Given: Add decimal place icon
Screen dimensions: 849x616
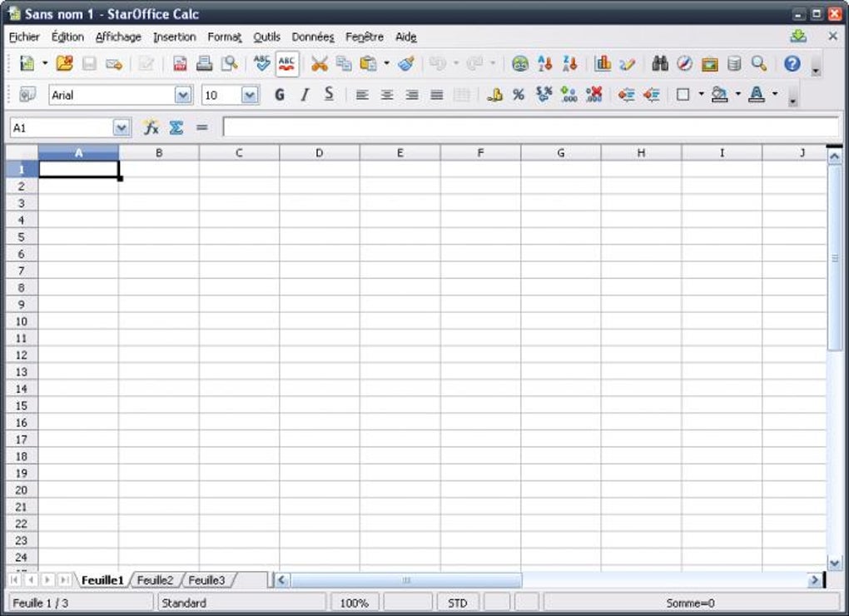Looking at the screenshot, I should coord(568,95).
